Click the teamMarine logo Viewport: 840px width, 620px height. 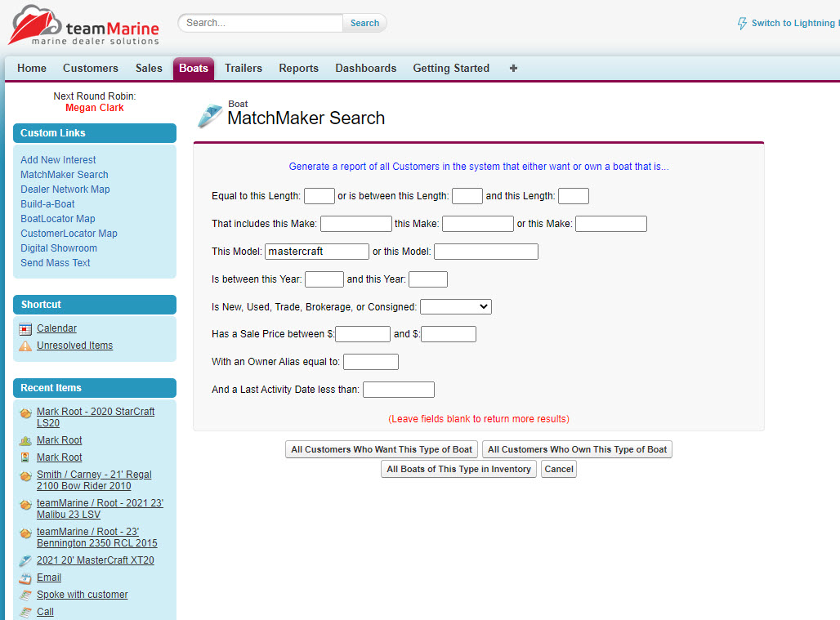pyautogui.click(x=83, y=25)
